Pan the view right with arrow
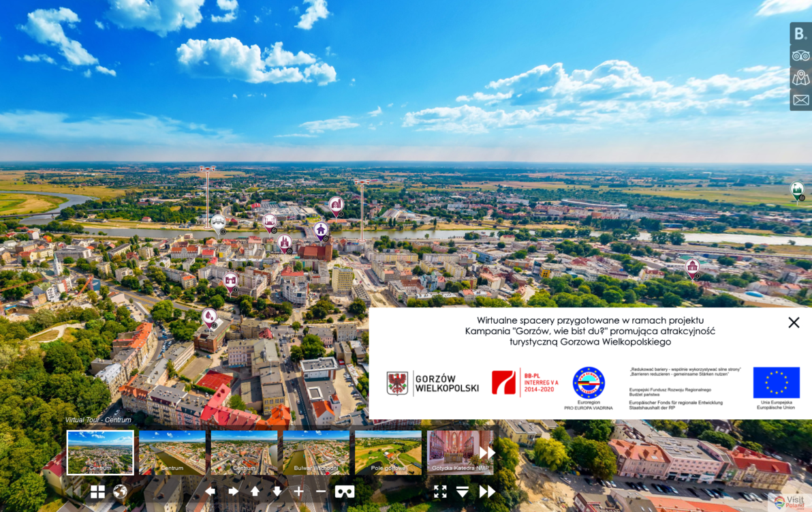 coord(233,492)
